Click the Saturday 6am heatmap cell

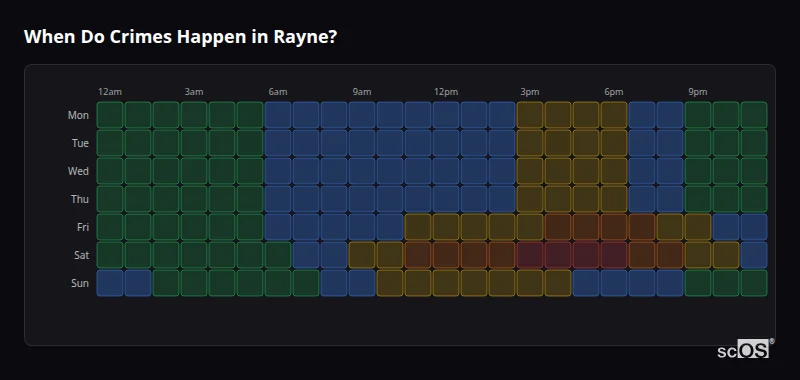pos(278,255)
